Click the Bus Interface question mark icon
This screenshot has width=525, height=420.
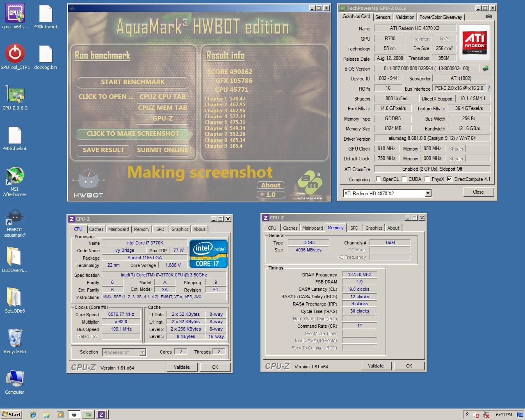488,88
